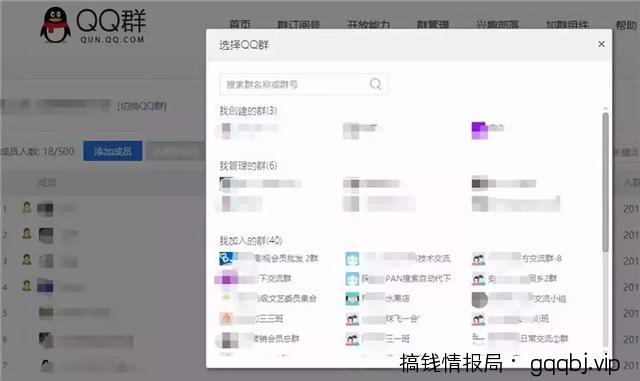Click the 我管理的群(6) section heading
The height and width of the screenshot is (381, 640).
pyautogui.click(x=248, y=165)
